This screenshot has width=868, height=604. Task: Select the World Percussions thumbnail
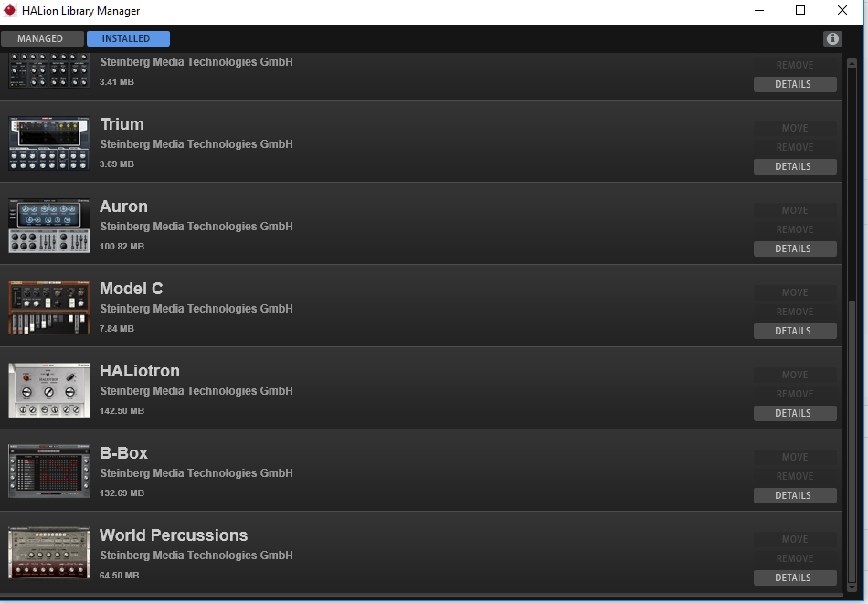[49, 553]
